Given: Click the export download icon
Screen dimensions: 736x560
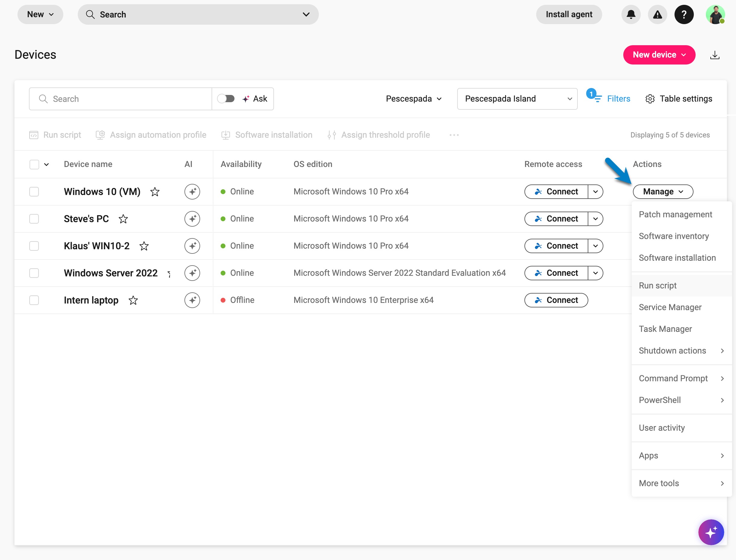Looking at the screenshot, I should [715, 55].
